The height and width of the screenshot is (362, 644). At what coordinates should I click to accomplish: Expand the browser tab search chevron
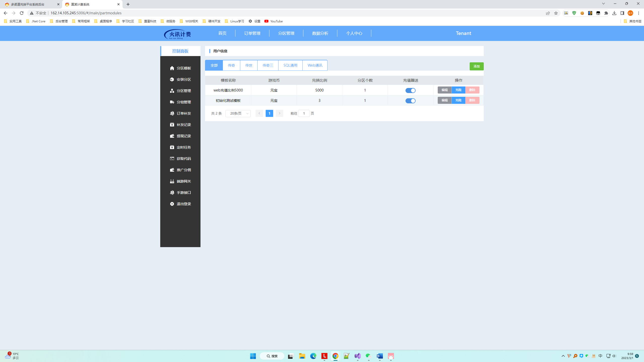point(603,4)
